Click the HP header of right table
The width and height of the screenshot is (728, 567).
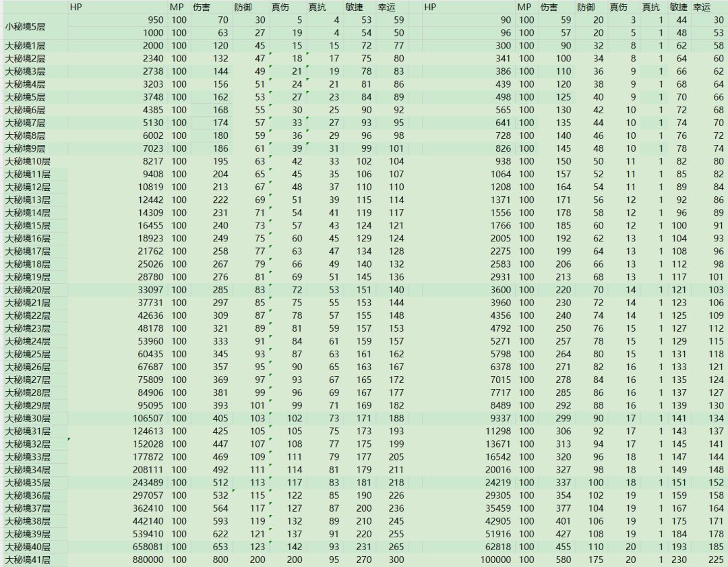430,7
